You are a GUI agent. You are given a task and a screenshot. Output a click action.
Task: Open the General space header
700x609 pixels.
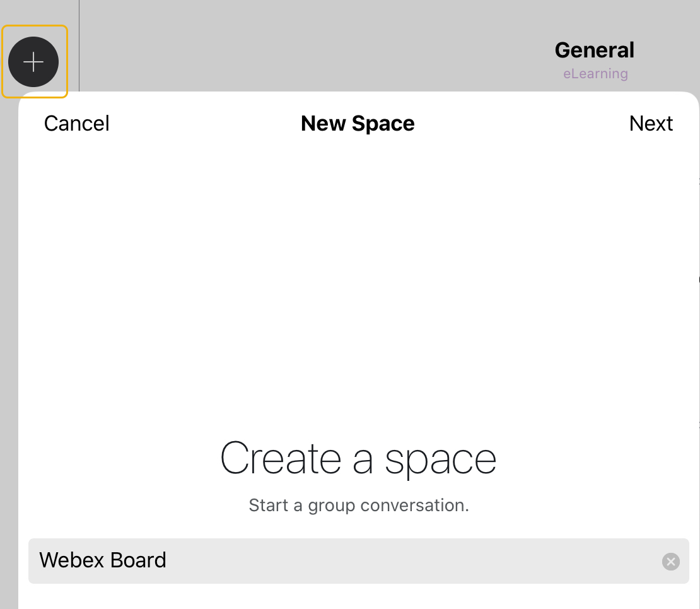[x=594, y=50]
